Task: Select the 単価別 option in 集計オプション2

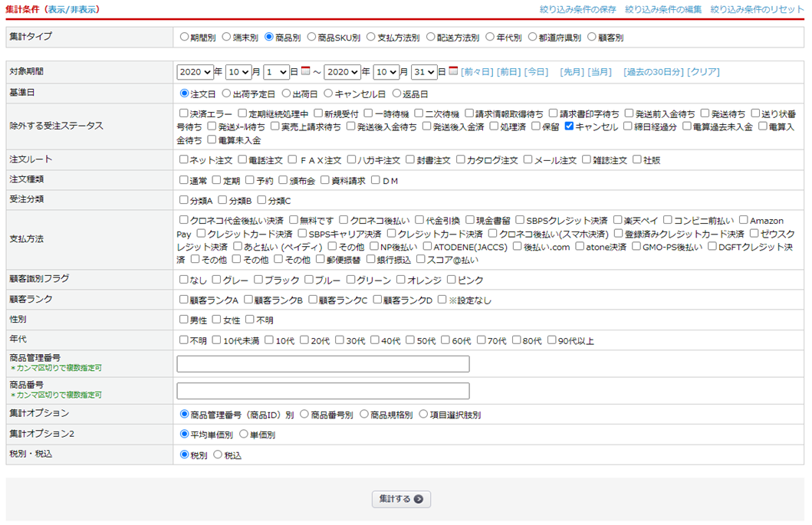Action: tap(244, 435)
